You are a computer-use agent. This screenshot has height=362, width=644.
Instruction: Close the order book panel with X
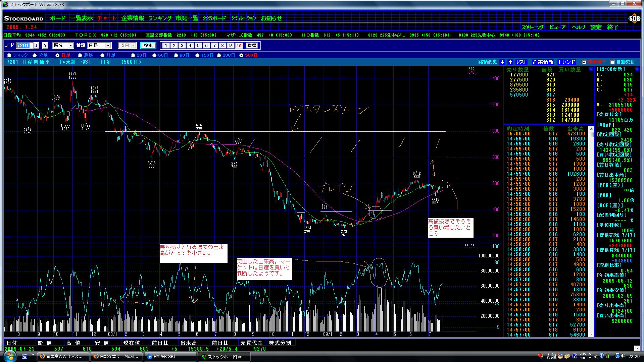click(x=591, y=69)
